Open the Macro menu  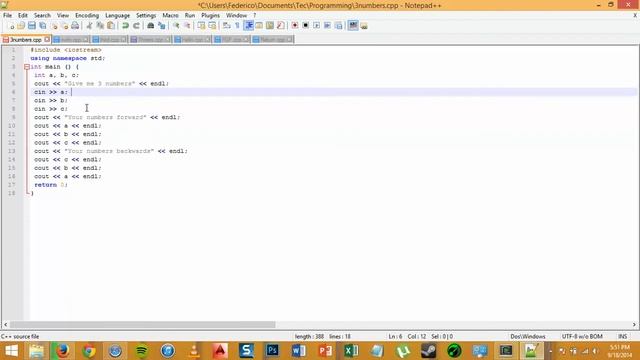coord(171,16)
